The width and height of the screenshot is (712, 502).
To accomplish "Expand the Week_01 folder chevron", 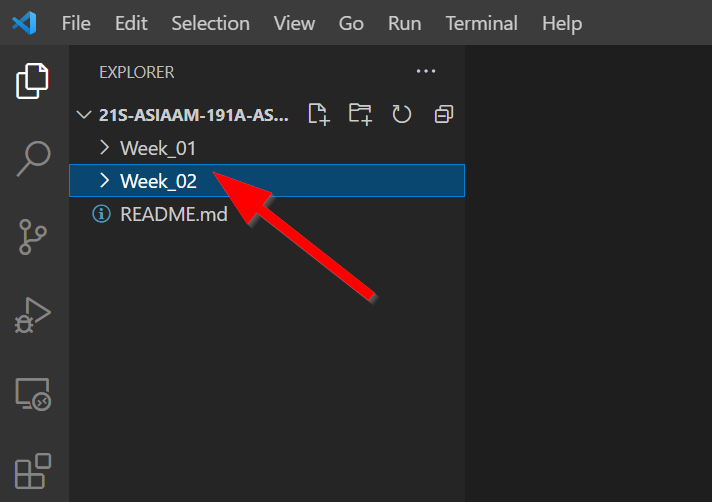I will click(x=104, y=148).
